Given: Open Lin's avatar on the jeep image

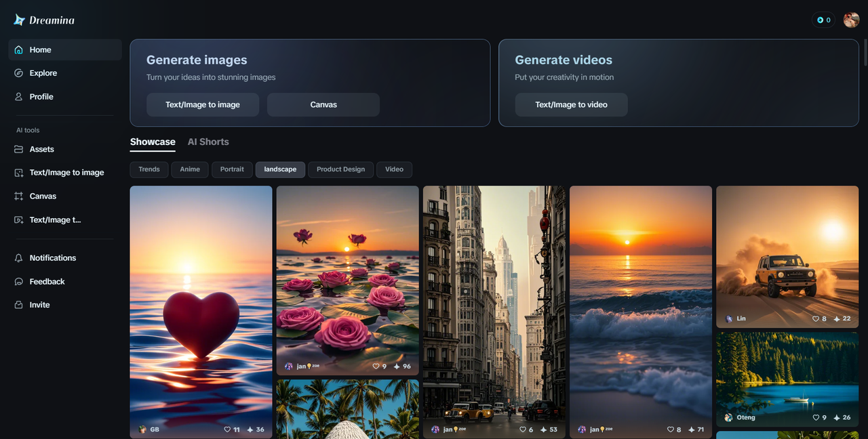Looking at the screenshot, I should click(x=729, y=318).
